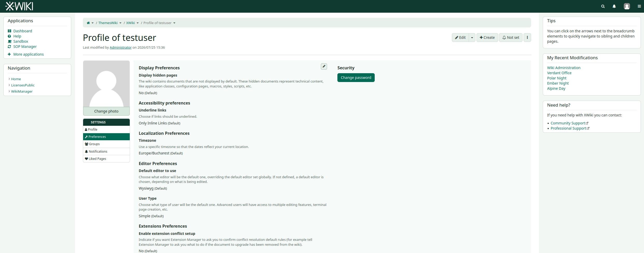The height and width of the screenshot is (253, 644).
Task: Open the More applications link
Action: click(28, 54)
